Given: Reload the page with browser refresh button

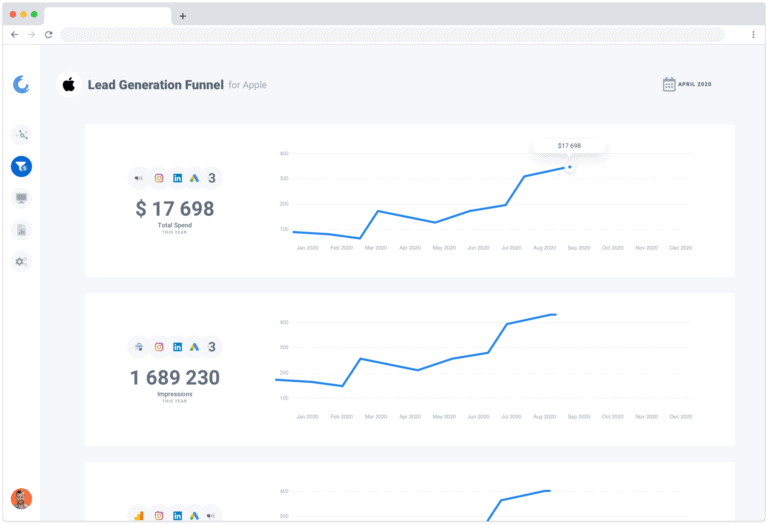Looking at the screenshot, I should point(48,34).
